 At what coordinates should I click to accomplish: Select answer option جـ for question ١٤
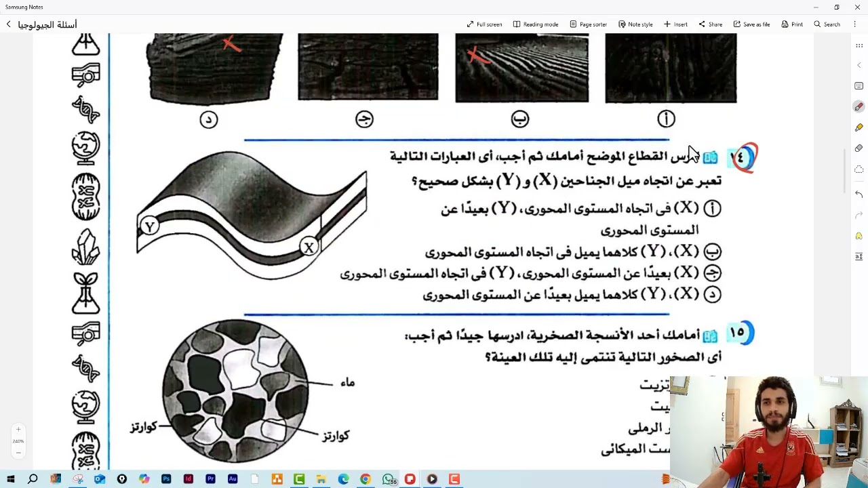click(x=712, y=273)
